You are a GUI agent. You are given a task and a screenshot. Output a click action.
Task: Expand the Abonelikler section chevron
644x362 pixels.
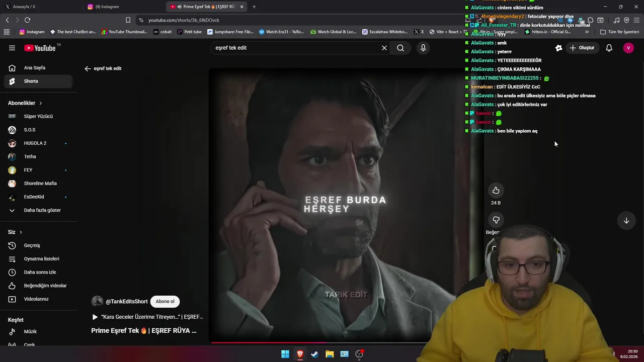41,103
